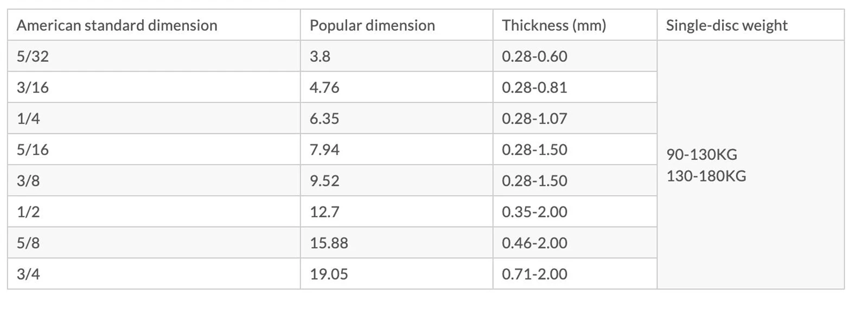Select the Thickness (mm) header cell
The height and width of the screenshot is (310, 868).
pos(575,25)
